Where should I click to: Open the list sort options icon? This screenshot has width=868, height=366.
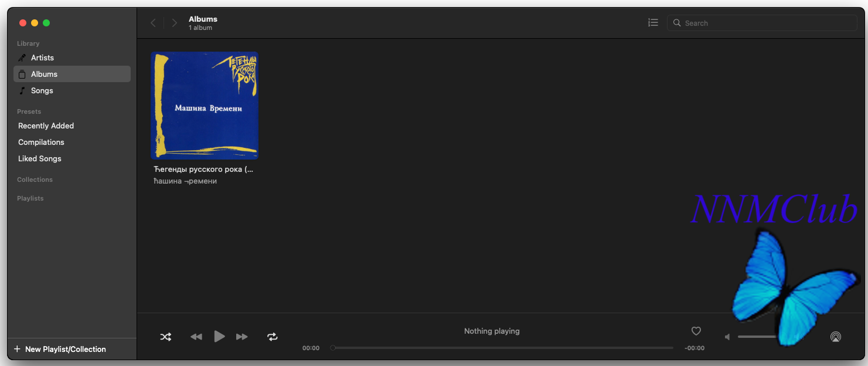653,23
